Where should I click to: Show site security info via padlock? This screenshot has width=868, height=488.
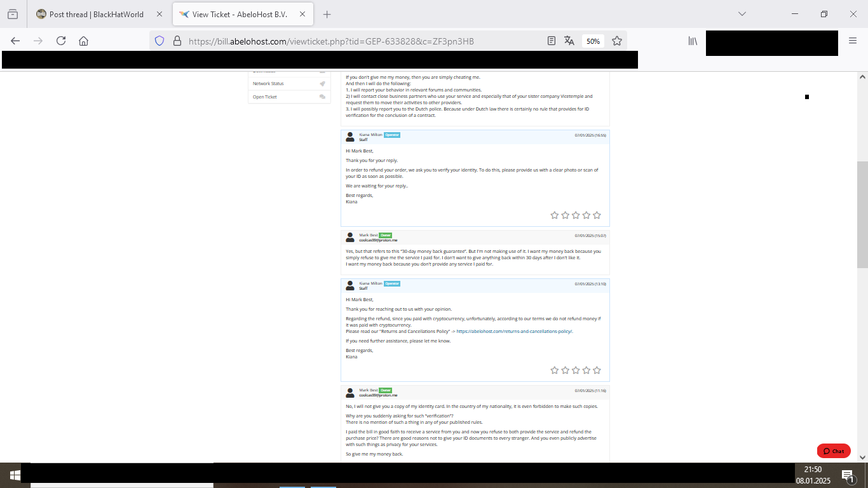click(177, 41)
